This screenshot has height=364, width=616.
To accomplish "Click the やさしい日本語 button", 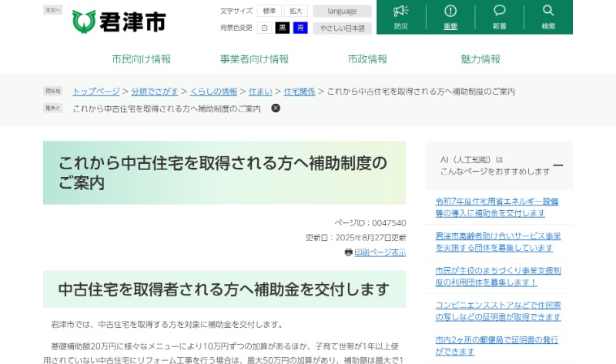I will coord(342,28).
